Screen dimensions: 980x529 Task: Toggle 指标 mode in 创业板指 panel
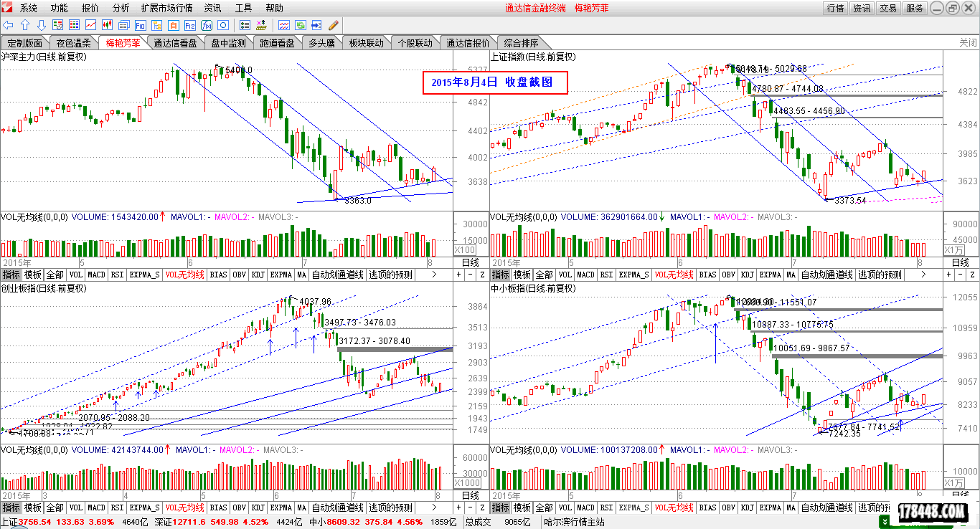(11, 507)
